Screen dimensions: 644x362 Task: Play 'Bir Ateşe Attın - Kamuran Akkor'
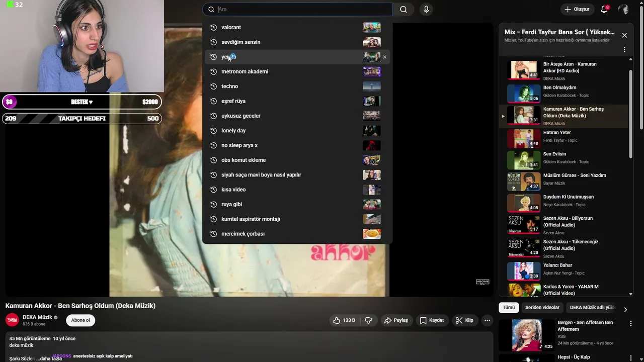click(x=563, y=70)
